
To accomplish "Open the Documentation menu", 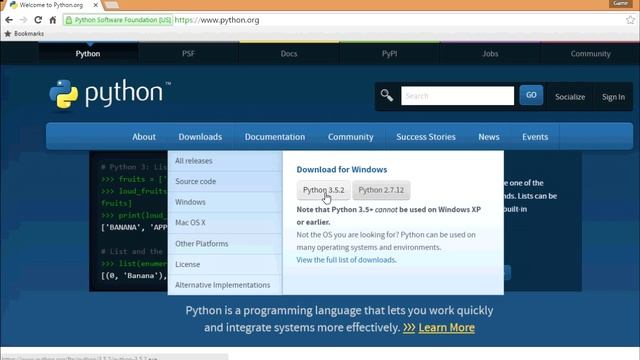I will click(275, 137).
